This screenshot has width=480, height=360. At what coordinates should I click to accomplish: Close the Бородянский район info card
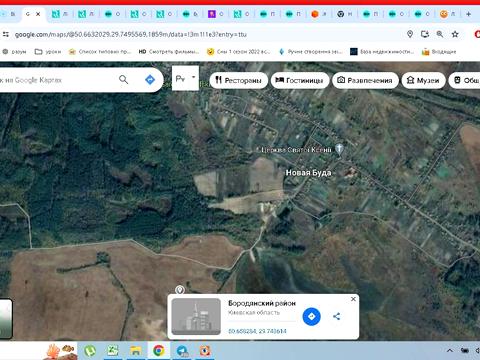353,299
